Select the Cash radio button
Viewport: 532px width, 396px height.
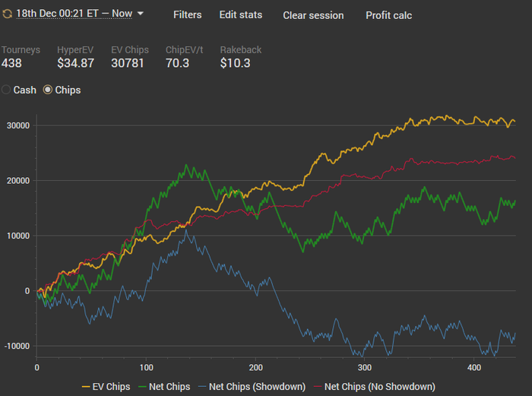pyautogui.click(x=7, y=90)
